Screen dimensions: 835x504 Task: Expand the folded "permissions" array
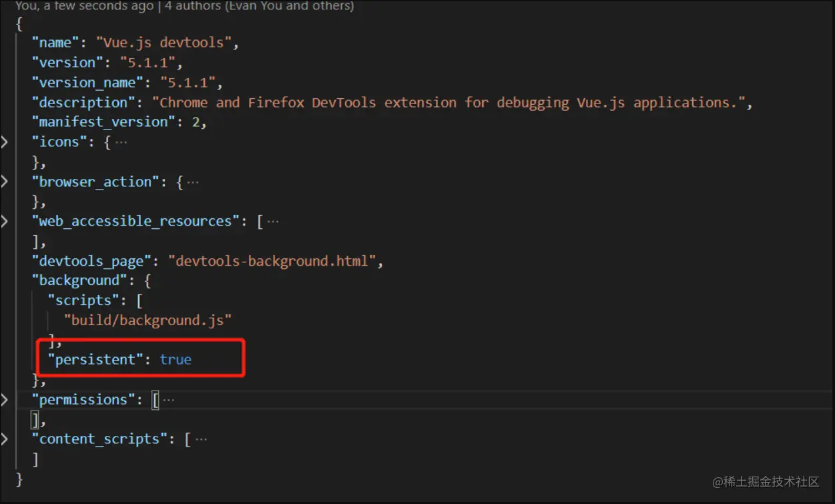click(5, 400)
